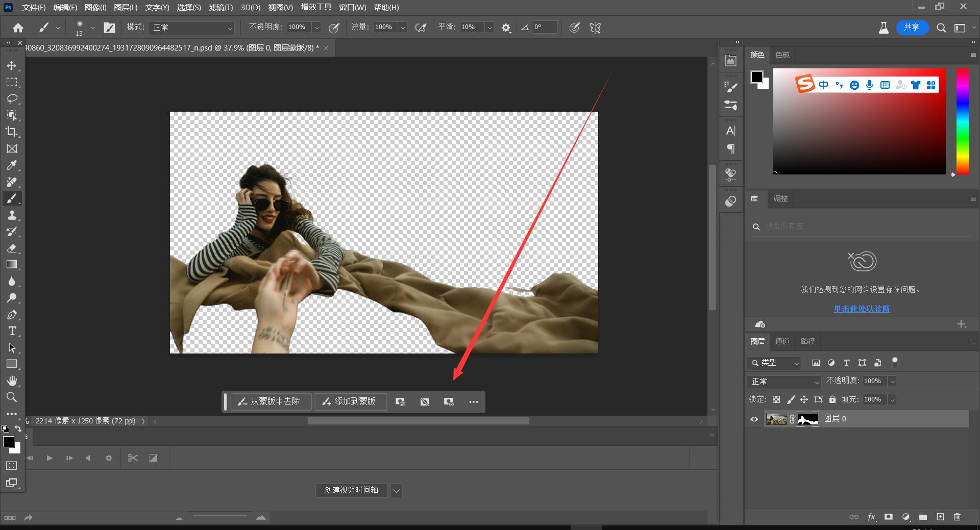The width and height of the screenshot is (980, 530).
Task: Select the Spot Healing Brush tool
Action: tap(12, 182)
